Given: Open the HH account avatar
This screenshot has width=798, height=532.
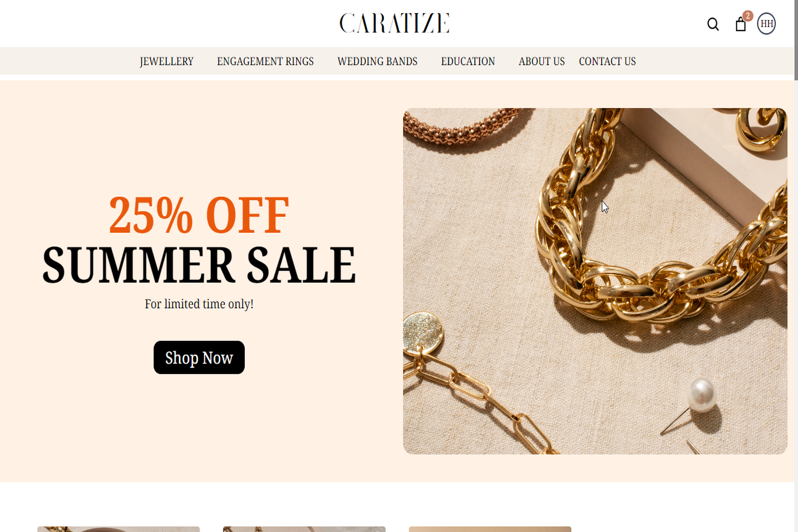Looking at the screenshot, I should point(766,24).
